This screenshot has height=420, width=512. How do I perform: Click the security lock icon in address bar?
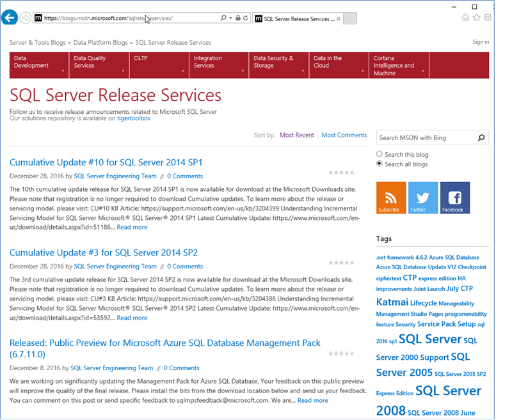(x=238, y=18)
